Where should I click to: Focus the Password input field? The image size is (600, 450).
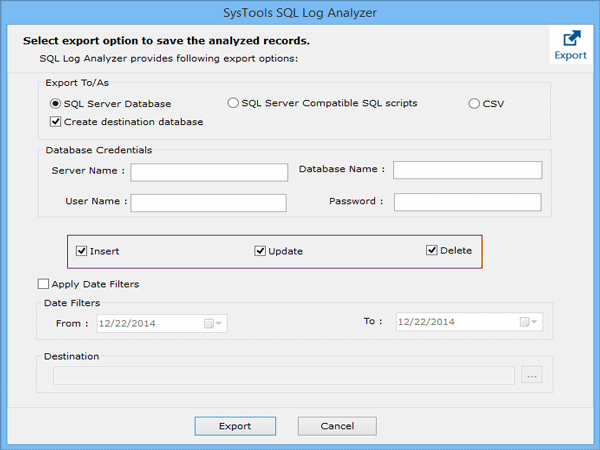pyautogui.click(x=468, y=202)
